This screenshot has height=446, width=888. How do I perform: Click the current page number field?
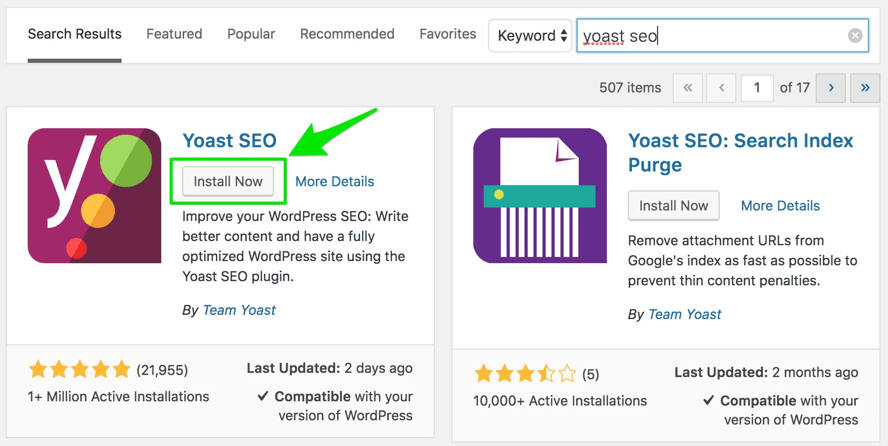(x=757, y=88)
